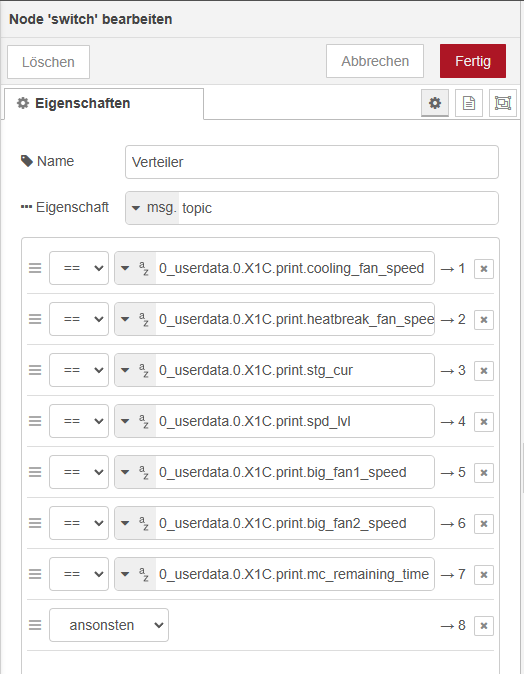Open the == operator dropdown for heatbreak_fan_speed

[79, 319]
